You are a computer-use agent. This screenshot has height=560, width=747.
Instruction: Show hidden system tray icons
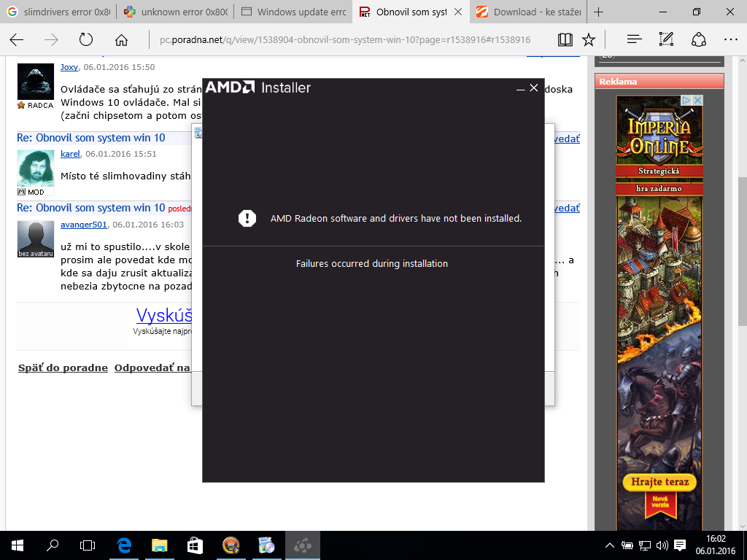[x=609, y=545]
